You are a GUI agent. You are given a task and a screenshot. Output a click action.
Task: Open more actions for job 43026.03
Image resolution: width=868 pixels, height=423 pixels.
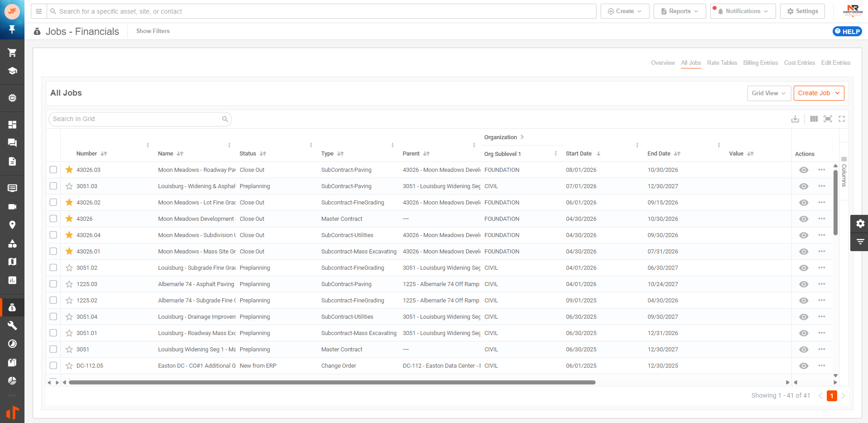pyautogui.click(x=822, y=170)
